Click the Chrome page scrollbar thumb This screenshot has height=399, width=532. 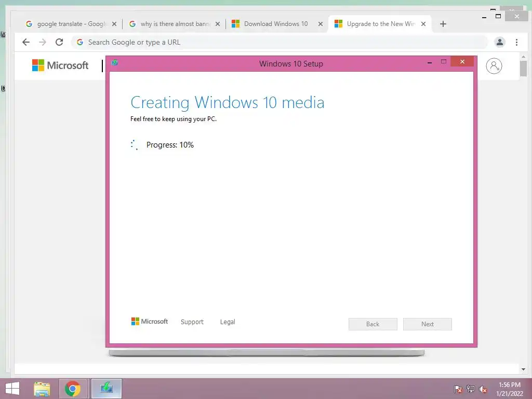click(x=523, y=69)
